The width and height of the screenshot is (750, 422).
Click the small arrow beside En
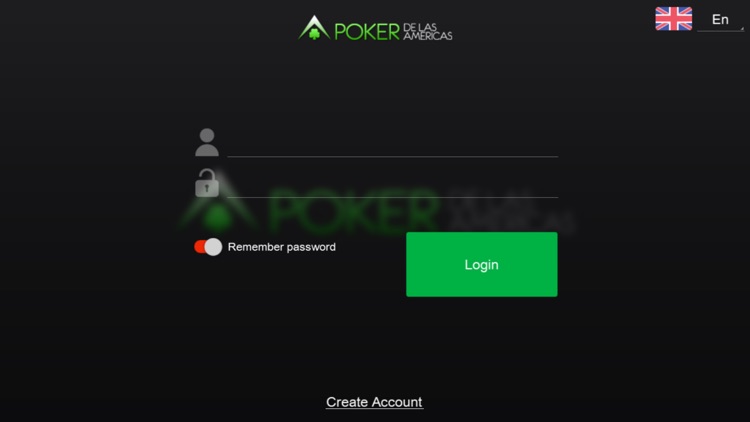(742, 29)
